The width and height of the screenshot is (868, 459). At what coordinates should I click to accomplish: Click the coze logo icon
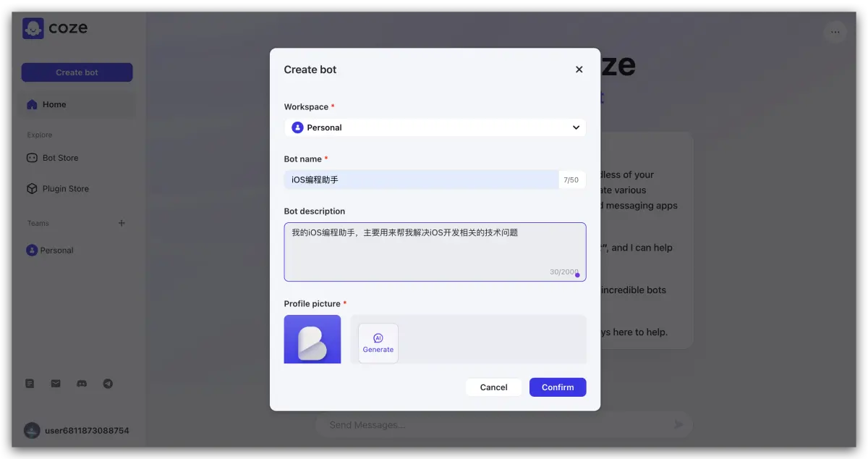pyautogui.click(x=33, y=29)
